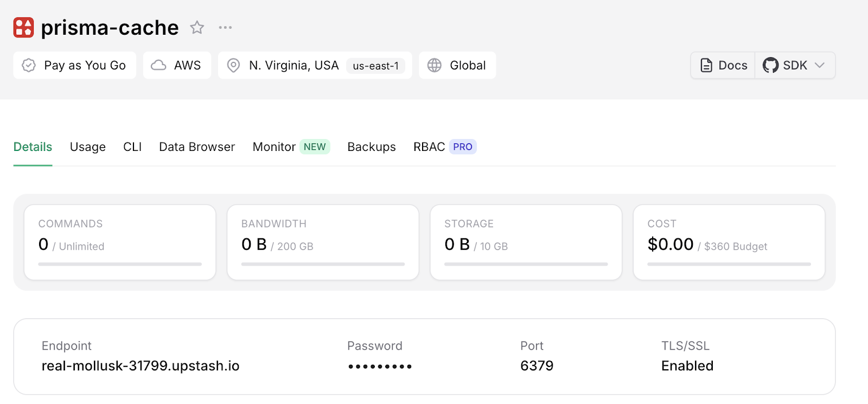
Task: Click the Cost budget progress bar
Action: (729, 264)
